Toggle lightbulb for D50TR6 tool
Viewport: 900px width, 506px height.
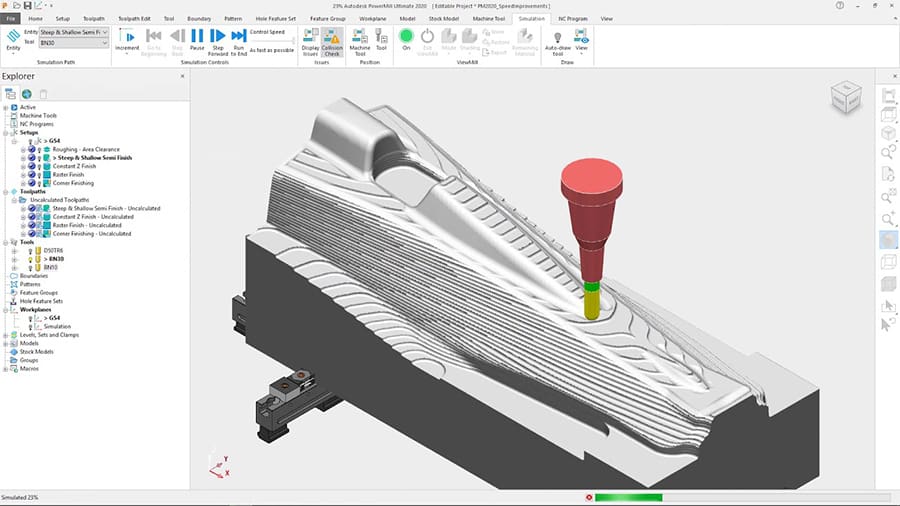point(30,251)
